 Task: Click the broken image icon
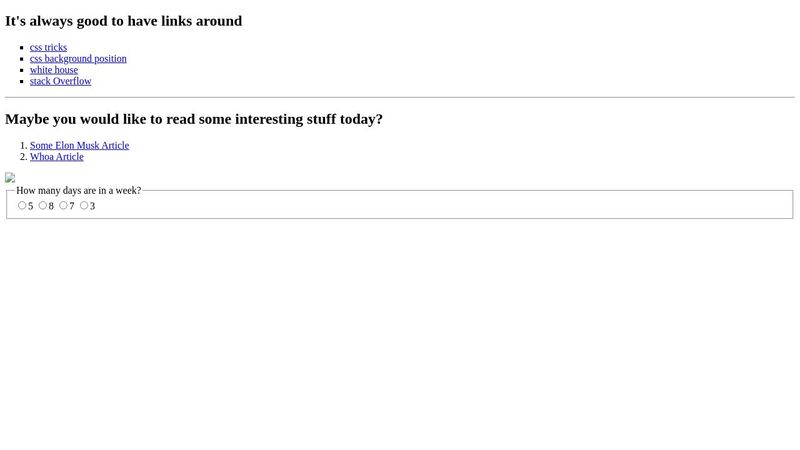[x=10, y=178]
